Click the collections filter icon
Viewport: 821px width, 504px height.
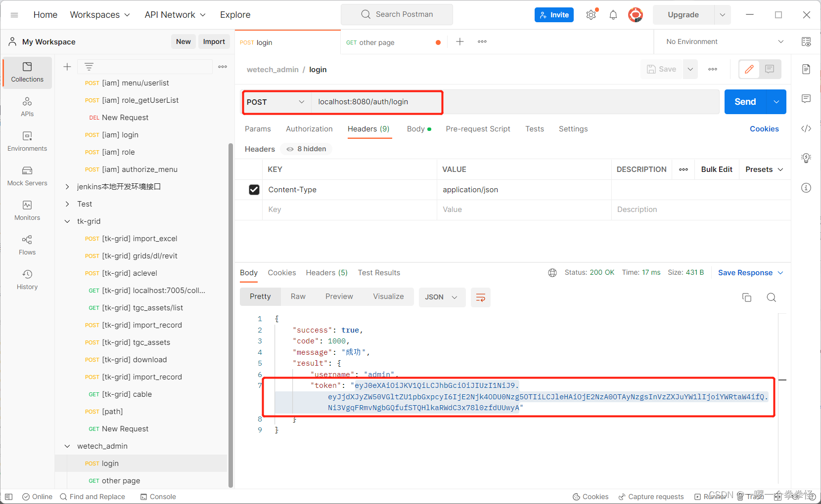[89, 67]
